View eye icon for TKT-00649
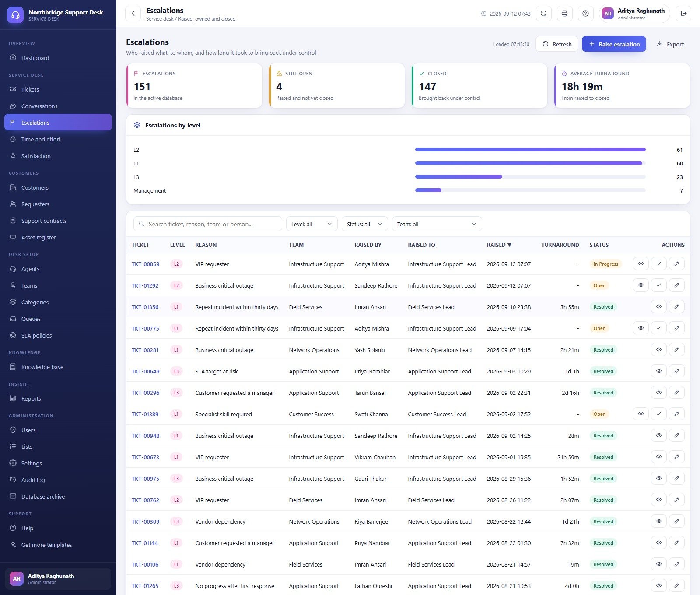 click(x=658, y=371)
